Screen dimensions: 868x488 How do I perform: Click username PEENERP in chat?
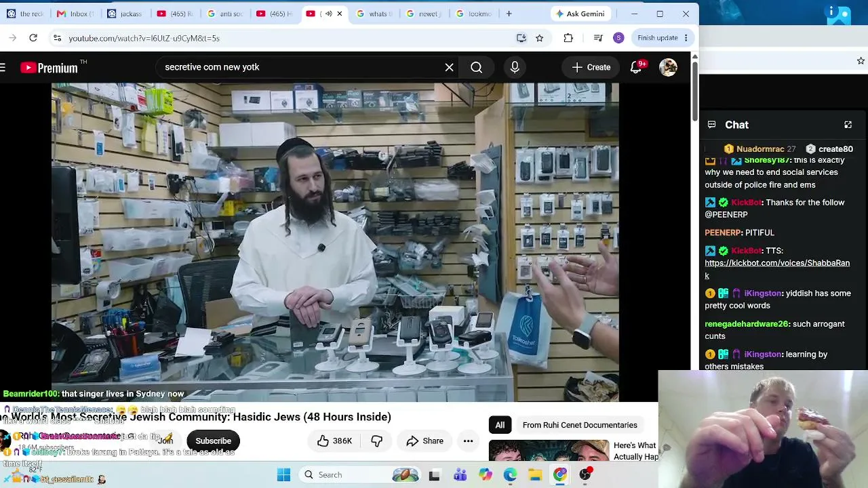click(x=724, y=232)
